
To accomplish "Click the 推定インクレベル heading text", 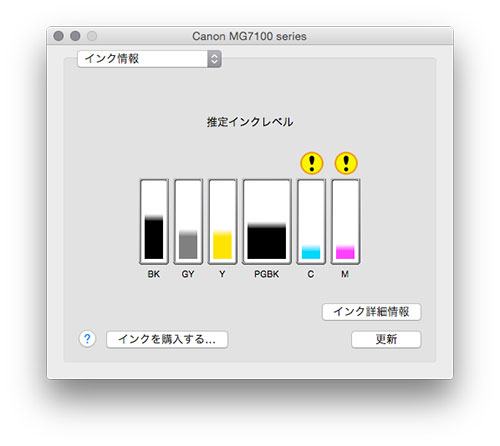I will (x=250, y=122).
